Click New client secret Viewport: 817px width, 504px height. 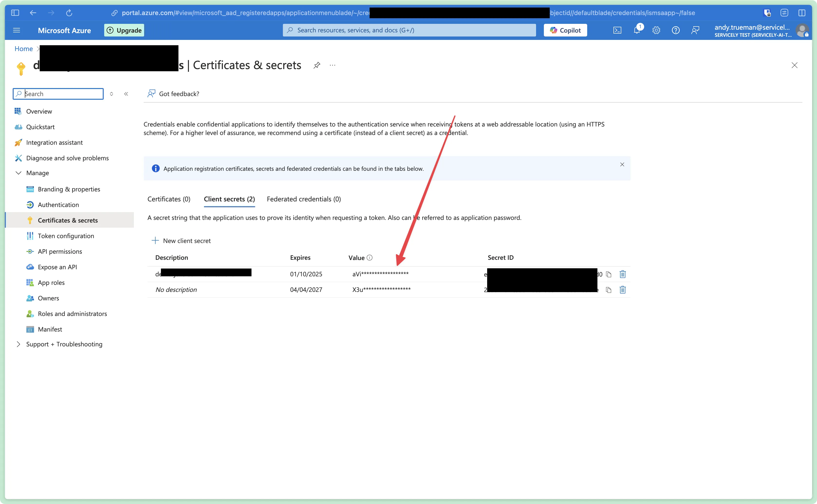point(181,241)
